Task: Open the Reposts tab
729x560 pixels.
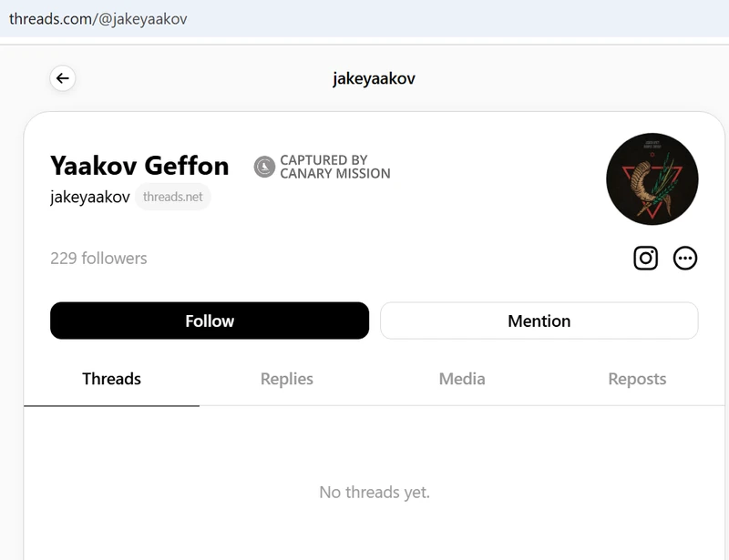Action: coord(637,379)
